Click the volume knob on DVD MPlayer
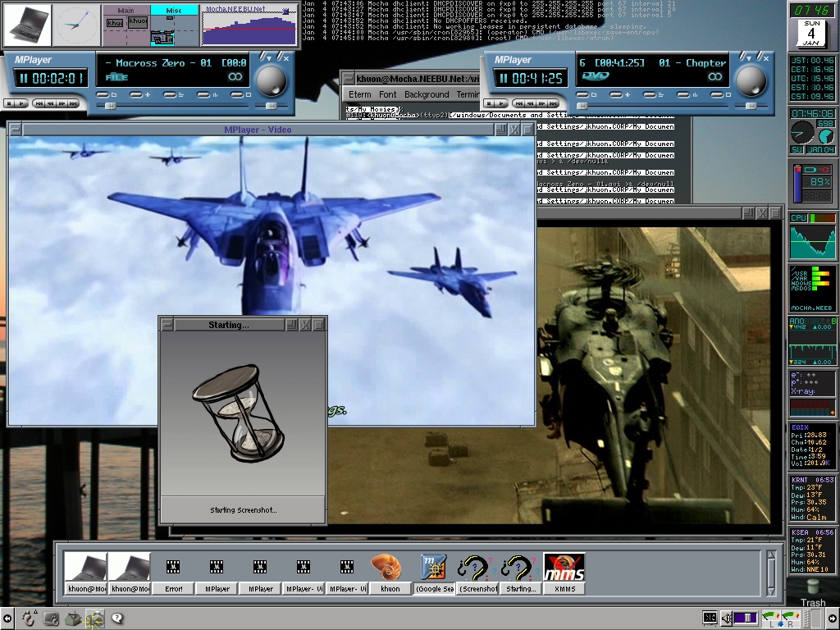The height and width of the screenshot is (630, 840). (x=751, y=80)
